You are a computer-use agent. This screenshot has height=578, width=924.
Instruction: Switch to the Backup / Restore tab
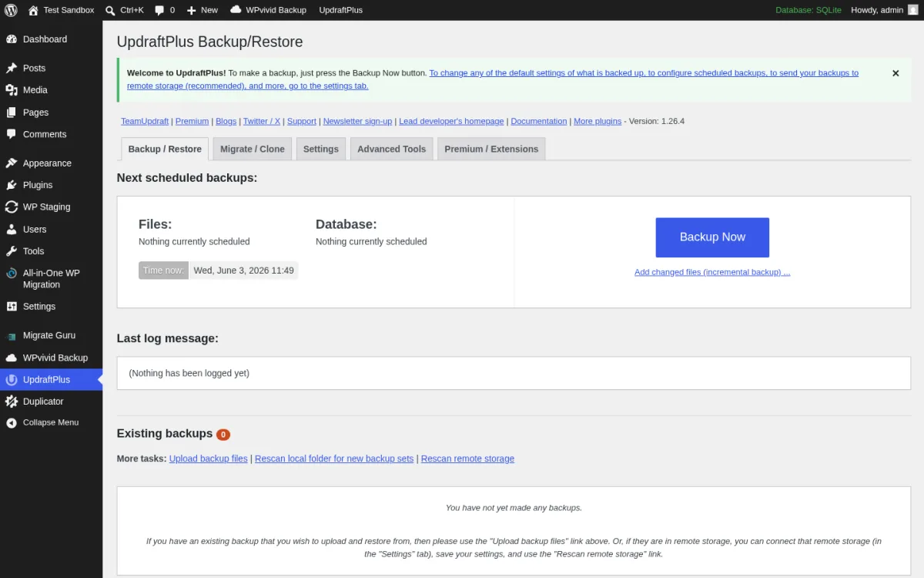pos(165,149)
